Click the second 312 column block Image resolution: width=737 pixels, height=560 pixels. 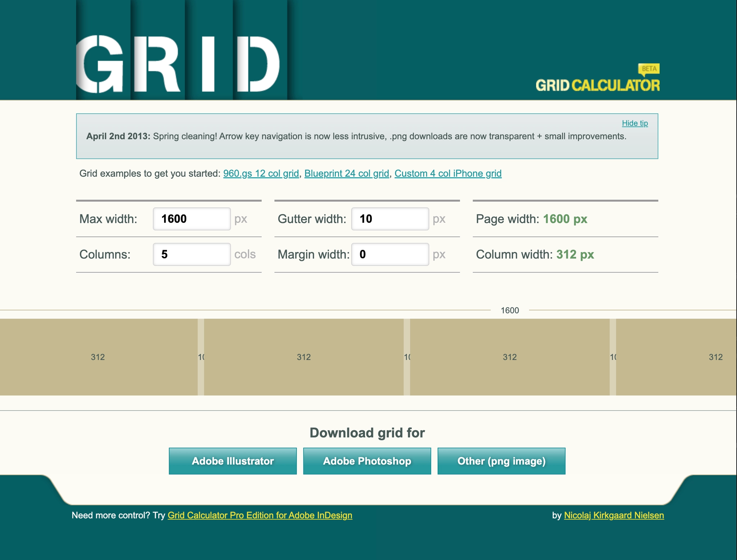(x=304, y=357)
